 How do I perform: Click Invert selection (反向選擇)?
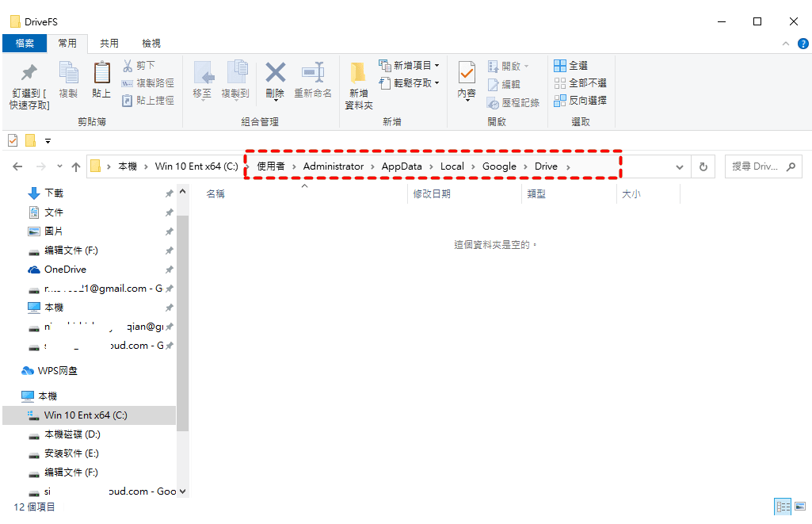(x=580, y=101)
